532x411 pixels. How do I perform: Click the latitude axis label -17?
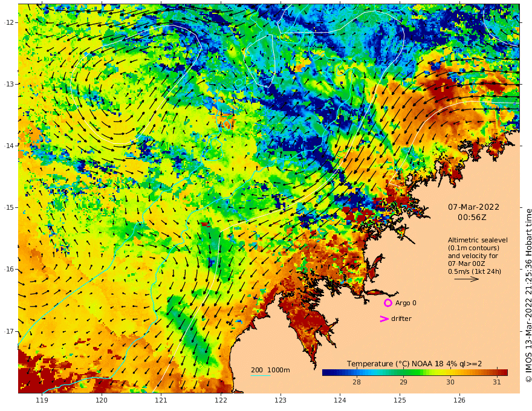tap(10, 331)
